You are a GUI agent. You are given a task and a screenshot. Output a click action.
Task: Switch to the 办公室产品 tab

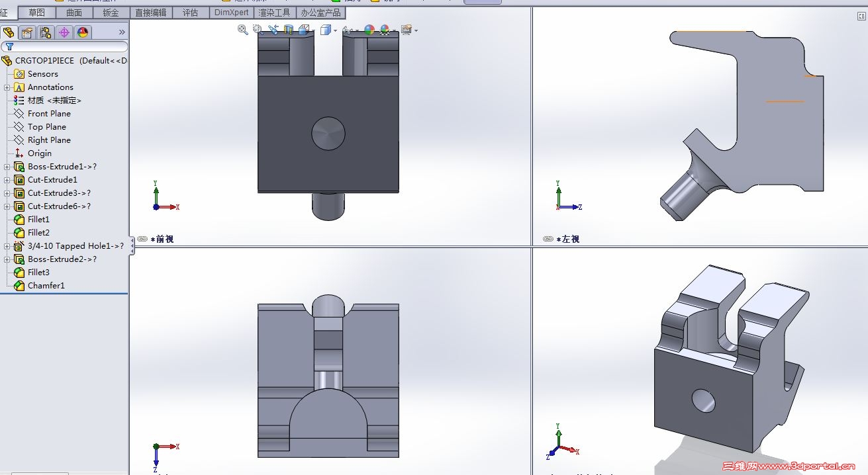point(320,13)
